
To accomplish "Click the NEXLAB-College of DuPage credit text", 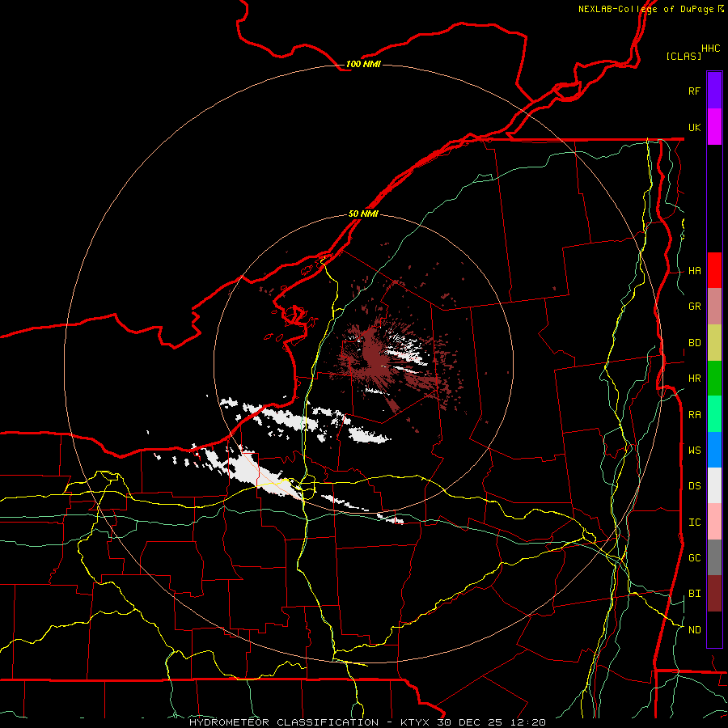I will 650,9.
